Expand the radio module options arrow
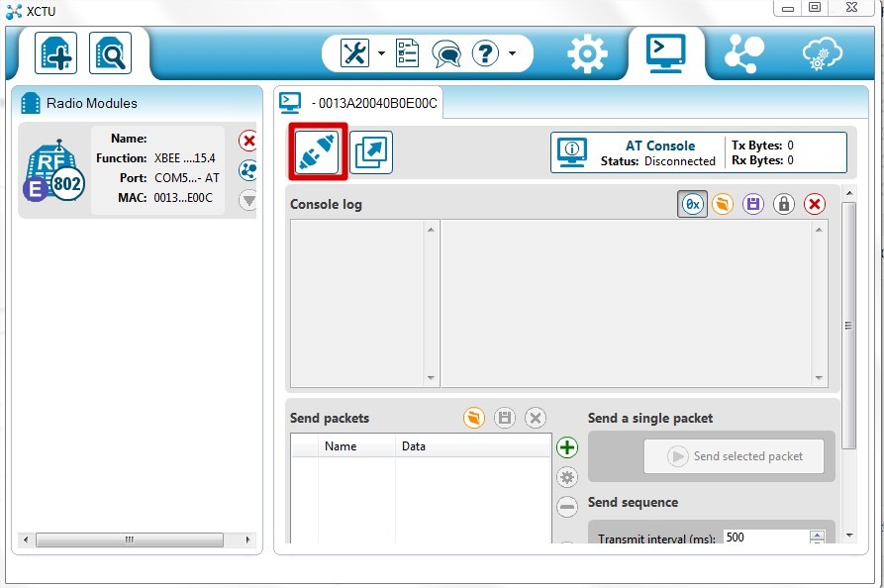Viewport: 884px width, 588px height. [x=248, y=200]
